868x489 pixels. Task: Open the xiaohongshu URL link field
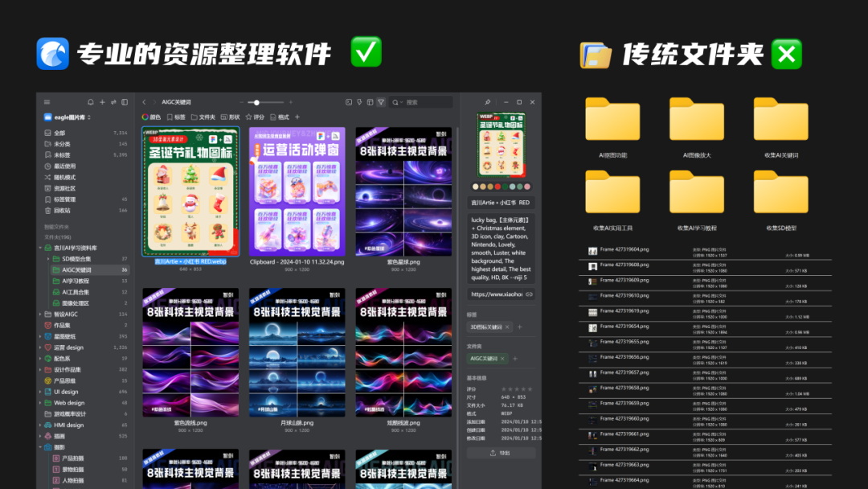501,294
